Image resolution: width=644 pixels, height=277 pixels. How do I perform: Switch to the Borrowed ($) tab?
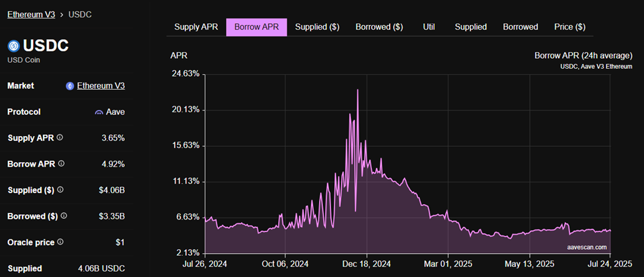[x=379, y=27]
